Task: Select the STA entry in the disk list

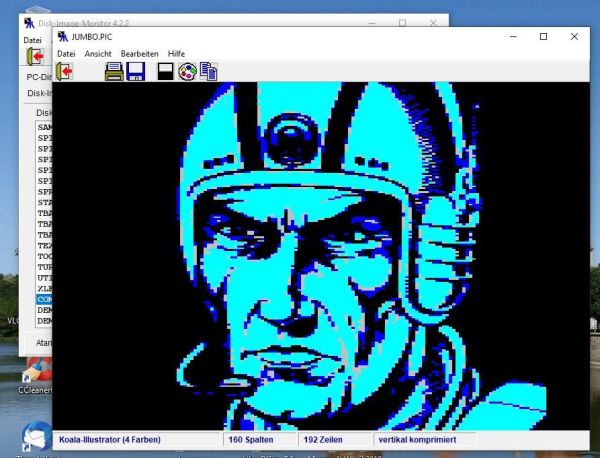Action: (44, 202)
